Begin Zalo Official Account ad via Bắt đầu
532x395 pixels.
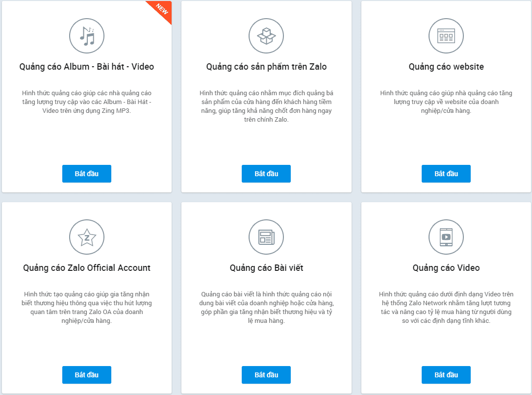click(x=87, y=375)
